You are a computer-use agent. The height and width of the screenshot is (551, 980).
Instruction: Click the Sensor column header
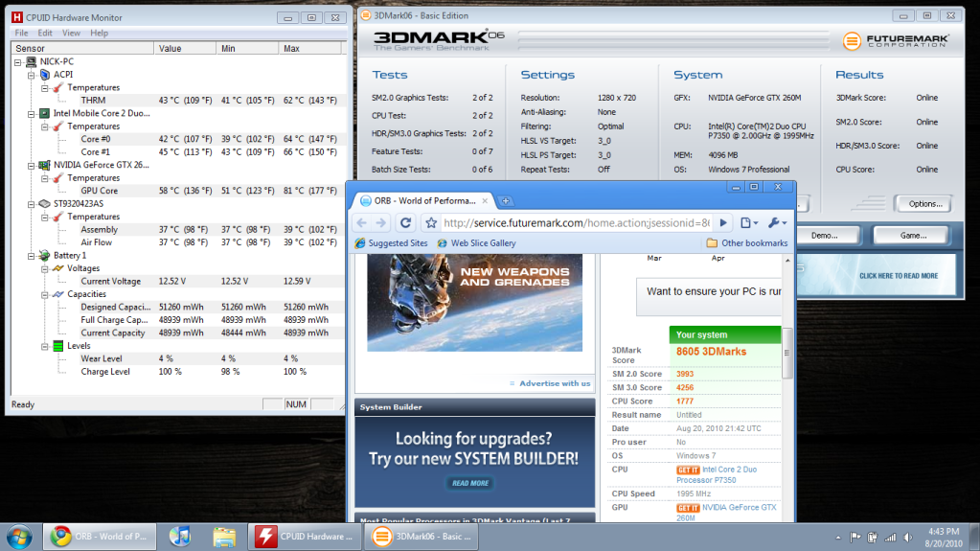(x=82, y=48)
